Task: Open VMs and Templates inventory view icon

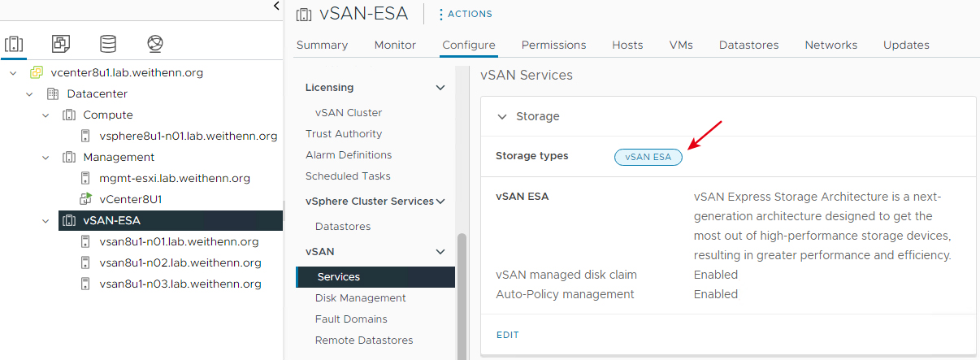Action: 60,43
